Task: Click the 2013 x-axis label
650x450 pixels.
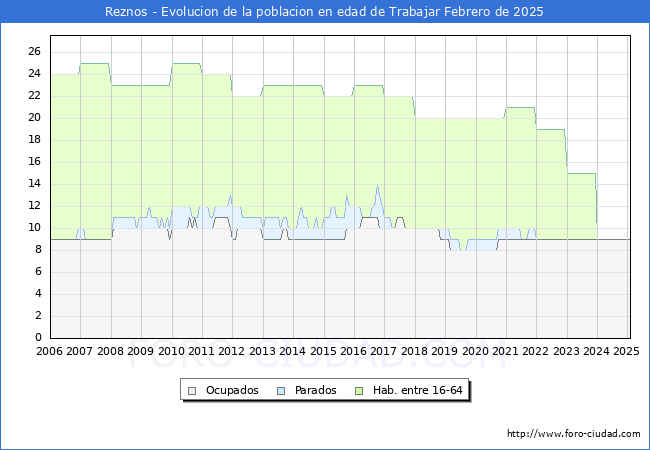Action: click(x=262, y=351)
